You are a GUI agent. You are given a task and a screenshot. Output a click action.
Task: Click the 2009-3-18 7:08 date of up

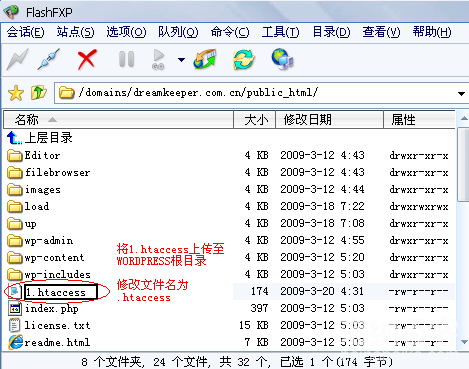(x=322, y=223)
